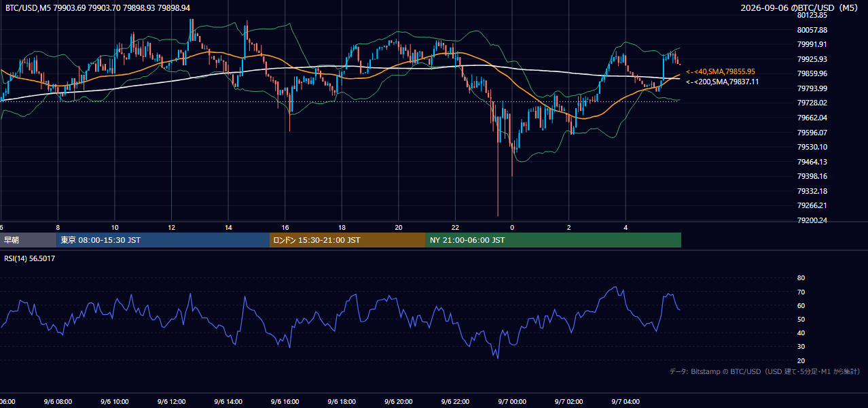
Task: Click price axis value 79662.04
Action: click(x=812, y=118)
